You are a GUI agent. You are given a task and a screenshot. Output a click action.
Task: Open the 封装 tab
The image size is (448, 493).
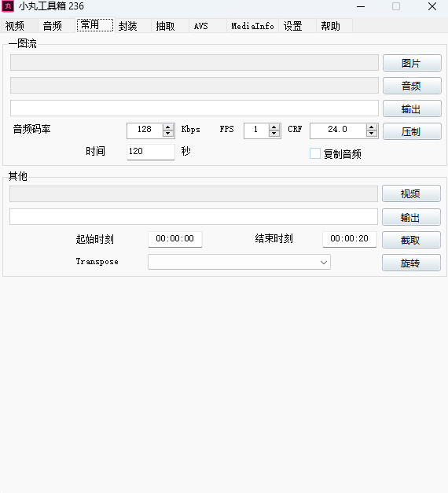click(127, 26)
